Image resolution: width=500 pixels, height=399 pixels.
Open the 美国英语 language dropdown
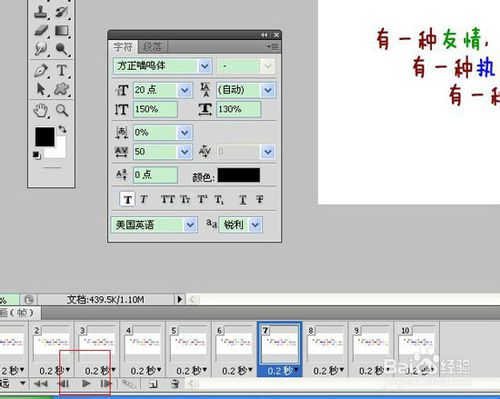point(190,225)
